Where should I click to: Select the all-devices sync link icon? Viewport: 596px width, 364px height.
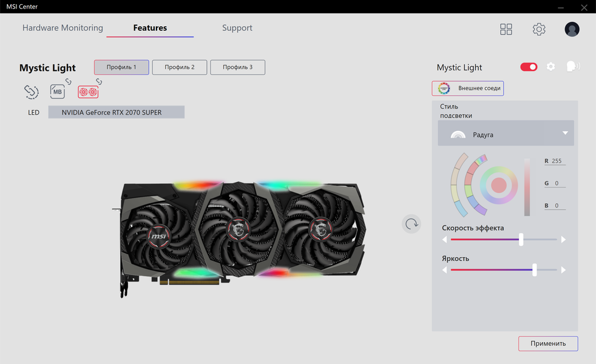point(32,92)
